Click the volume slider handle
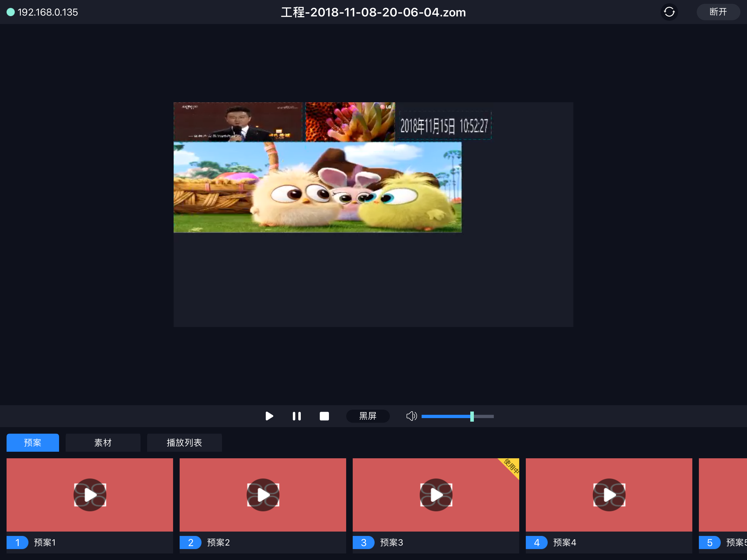Screen dimensions: 747x560 (472, 416)
